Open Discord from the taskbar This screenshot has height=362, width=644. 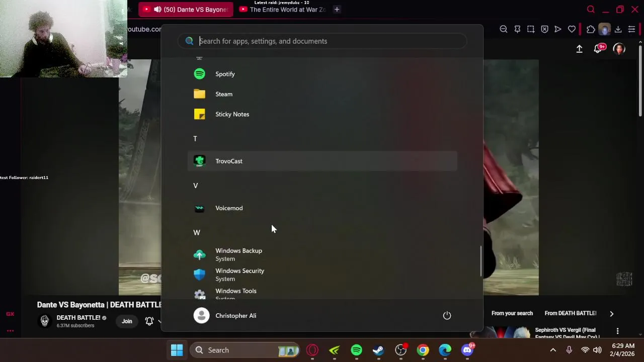pos(467,350)
